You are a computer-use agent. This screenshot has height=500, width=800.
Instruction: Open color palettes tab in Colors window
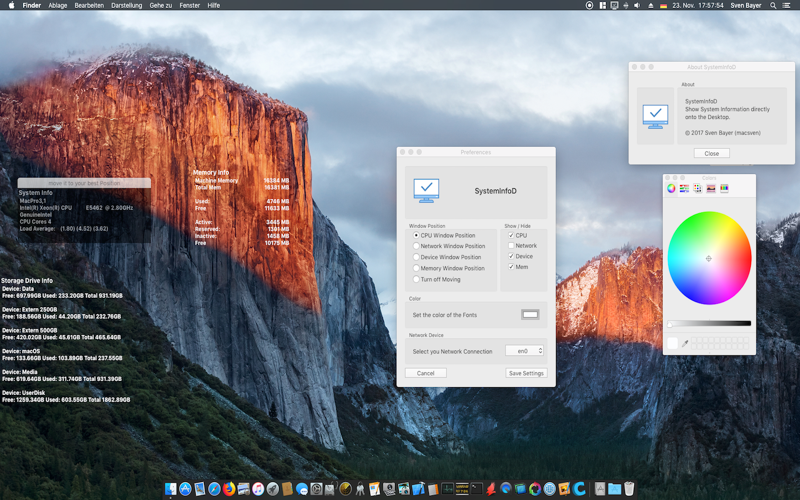point(697,188)
